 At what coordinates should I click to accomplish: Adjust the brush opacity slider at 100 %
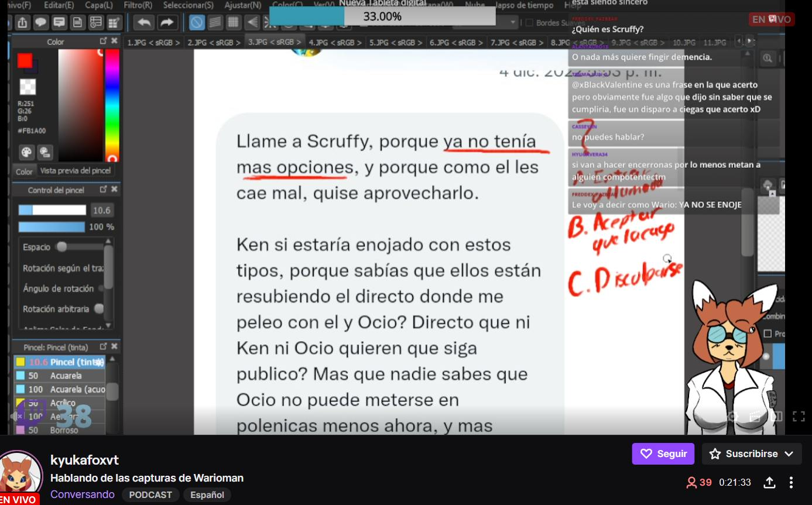(52, 227)
